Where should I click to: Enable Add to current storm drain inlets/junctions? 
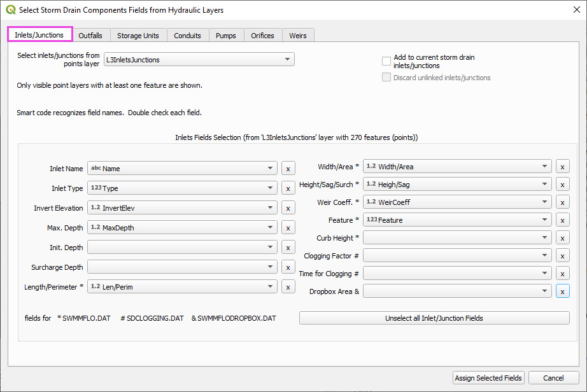(x=386, y=61)
